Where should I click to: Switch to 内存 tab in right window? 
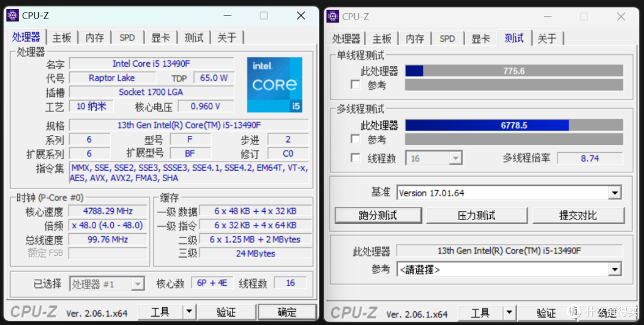point(415,39)
